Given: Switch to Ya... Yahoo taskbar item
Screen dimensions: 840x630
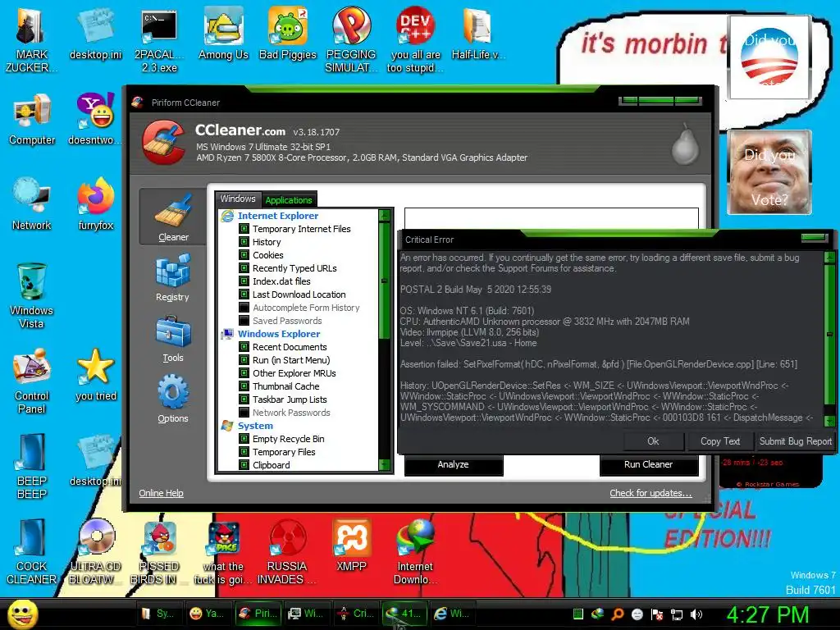Looking at the screenshot, I should point(209,614).
